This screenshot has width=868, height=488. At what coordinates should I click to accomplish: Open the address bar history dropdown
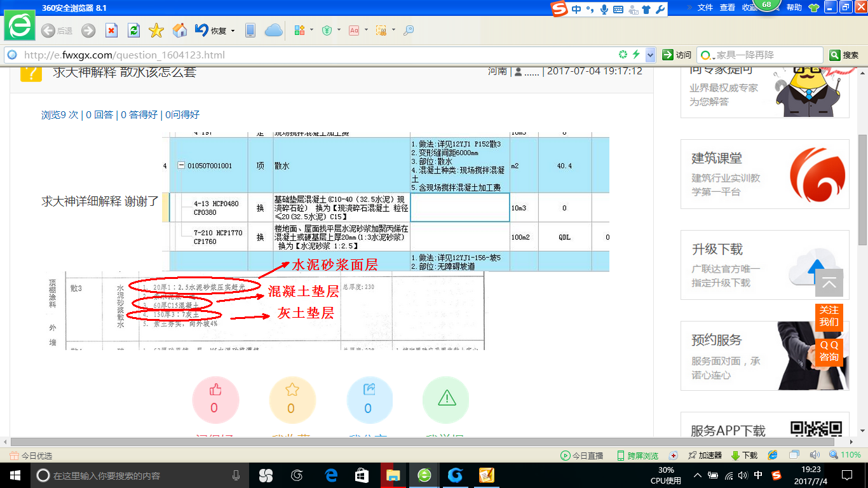pos(650,55)
